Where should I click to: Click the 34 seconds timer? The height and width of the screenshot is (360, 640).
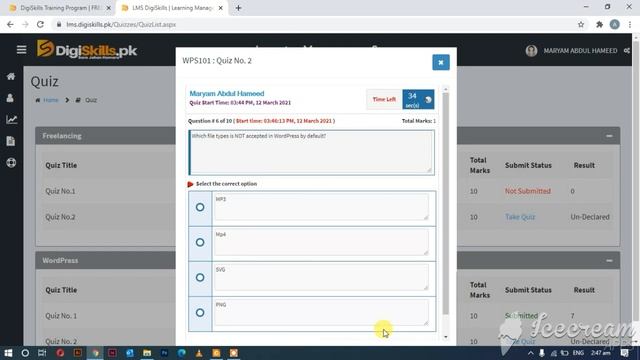click(418, 100)
